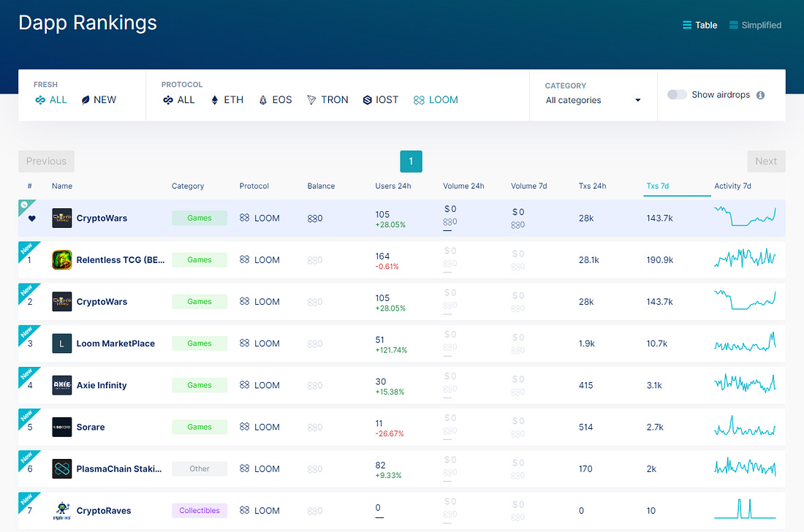Filter protocol by ETH
The image size is (804, 532).
click(x=227, y=100)
